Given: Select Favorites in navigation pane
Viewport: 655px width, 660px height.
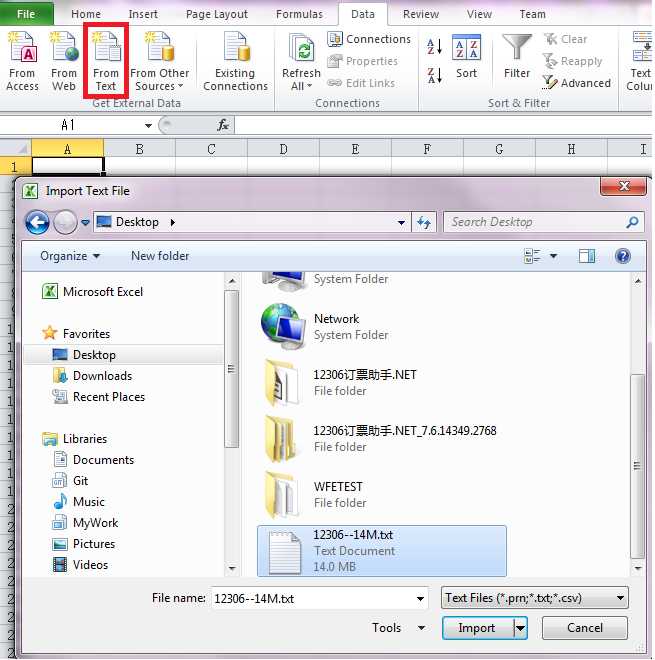Looking at the screenshot, I should 77,333.
